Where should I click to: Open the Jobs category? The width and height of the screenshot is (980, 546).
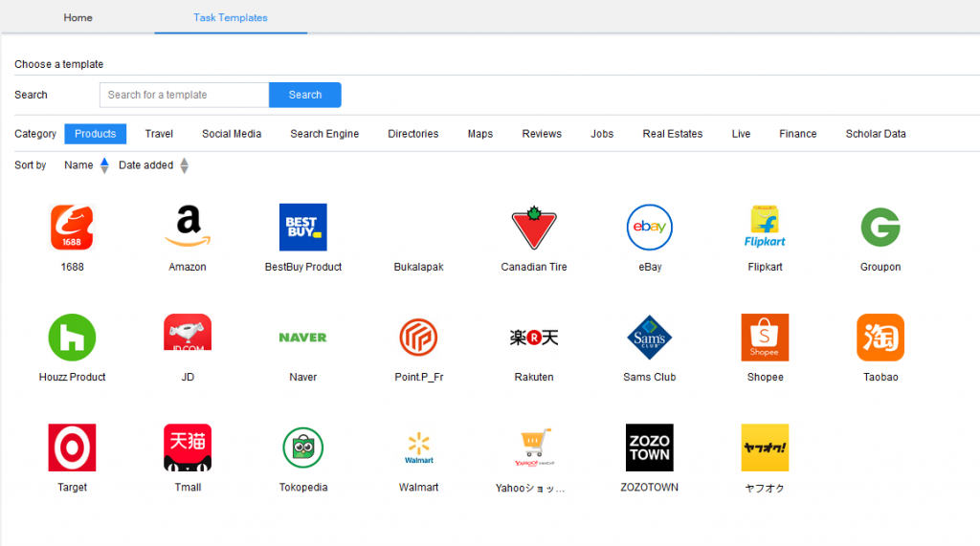[x=602, y=134]
